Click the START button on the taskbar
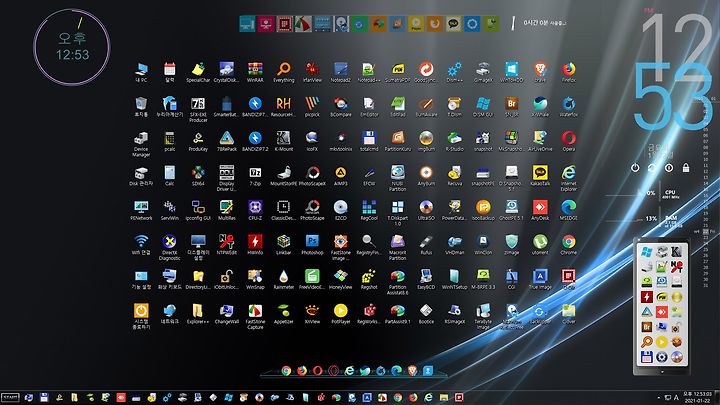Viewport: 720px width, 405px height. 10,397
